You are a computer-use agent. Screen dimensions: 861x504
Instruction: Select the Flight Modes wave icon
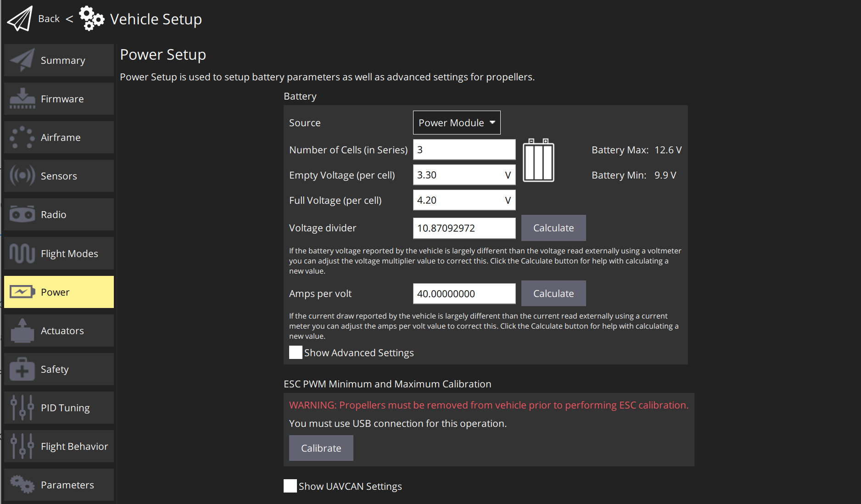pos(22,253)
